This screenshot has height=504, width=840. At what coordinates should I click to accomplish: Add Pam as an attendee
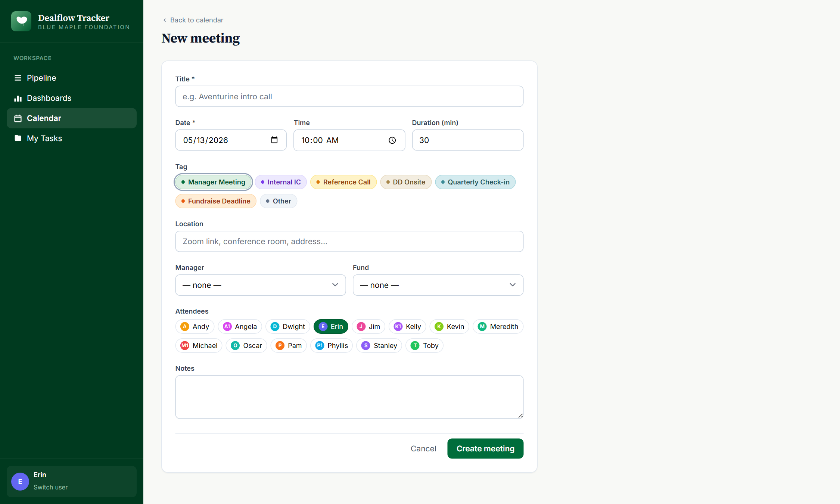tap(289, 345)
